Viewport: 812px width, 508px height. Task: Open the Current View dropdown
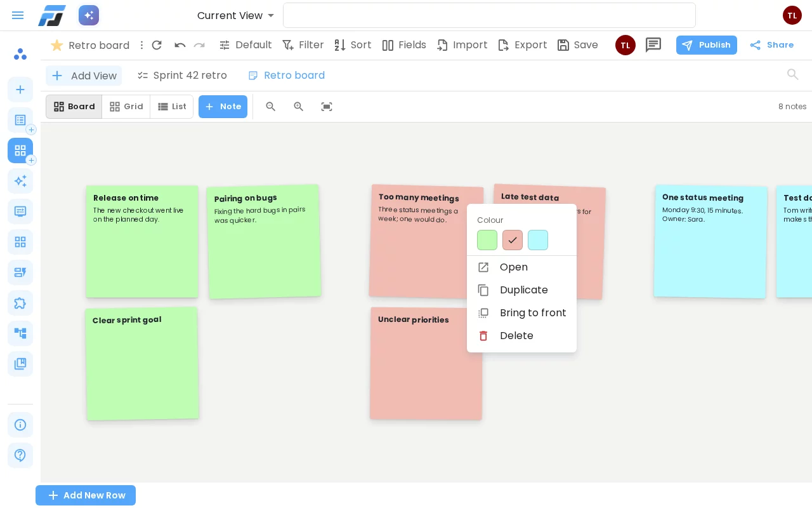[x=236, y=15]
